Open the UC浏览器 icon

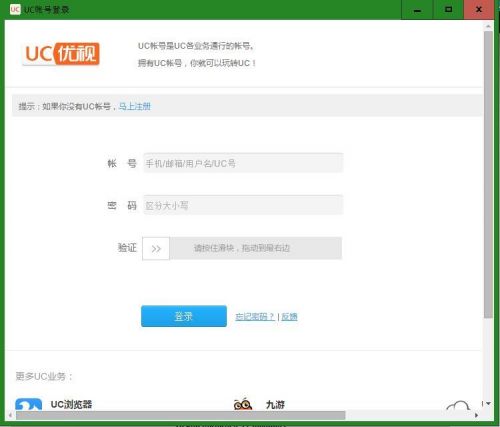pos(29,405)
